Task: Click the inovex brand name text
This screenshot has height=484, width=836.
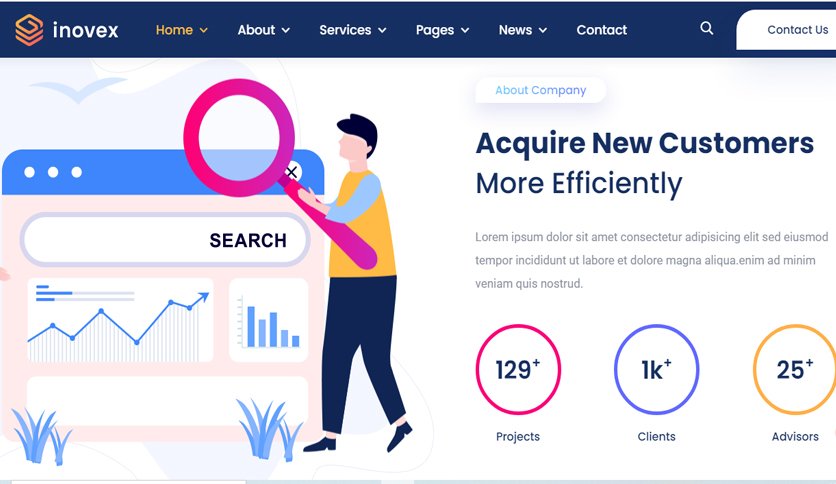Action: [x=85, y=30]
